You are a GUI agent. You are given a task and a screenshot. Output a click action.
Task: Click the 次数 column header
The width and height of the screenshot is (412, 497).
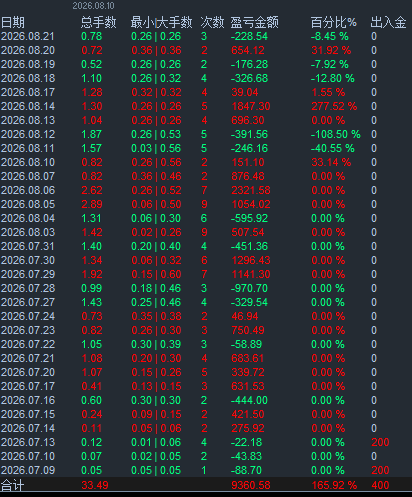pos(212,22)
